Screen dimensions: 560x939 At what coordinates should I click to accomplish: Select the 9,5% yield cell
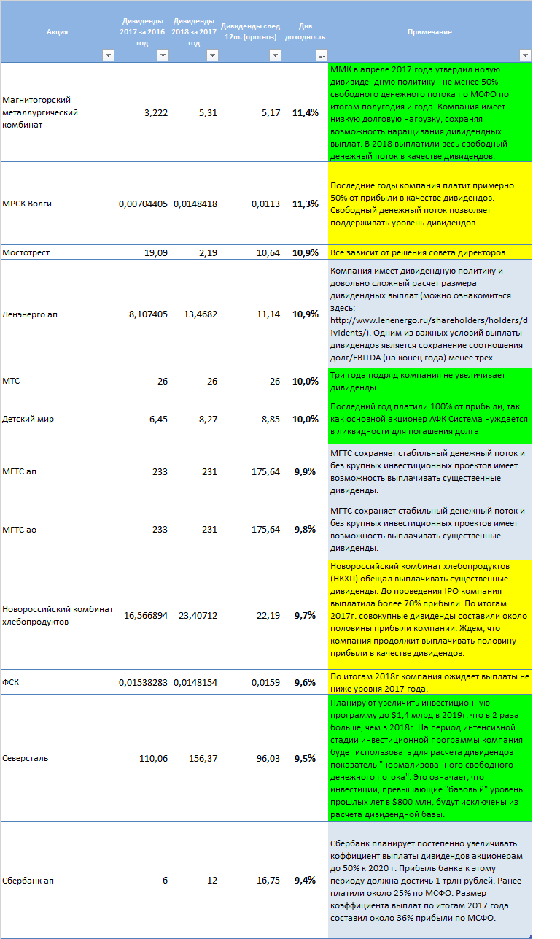(306, 758)
